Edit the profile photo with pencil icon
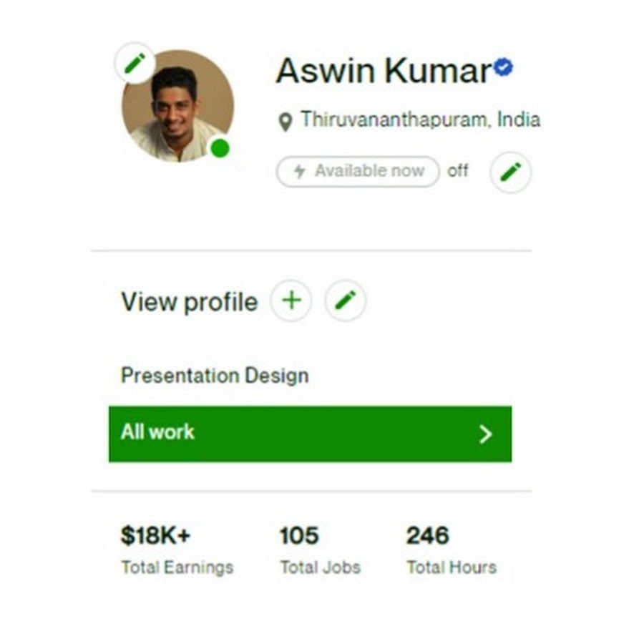The height and width of the screenshot is (644, 644). tap(135, 63)
